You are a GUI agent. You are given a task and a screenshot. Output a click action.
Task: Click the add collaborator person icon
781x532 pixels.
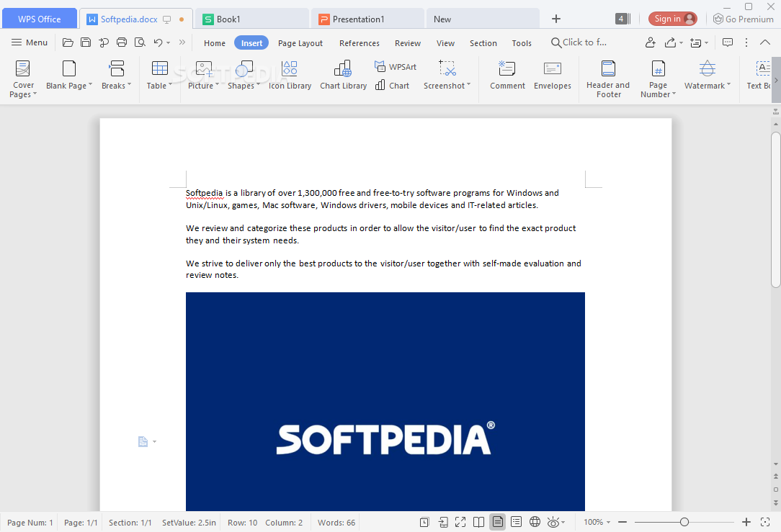(650, 42)
